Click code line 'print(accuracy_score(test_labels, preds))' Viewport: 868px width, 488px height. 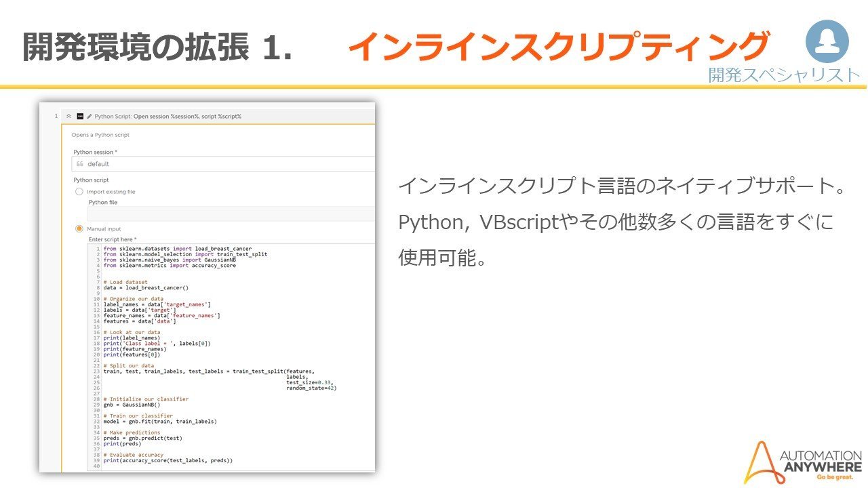click(167, 460)
